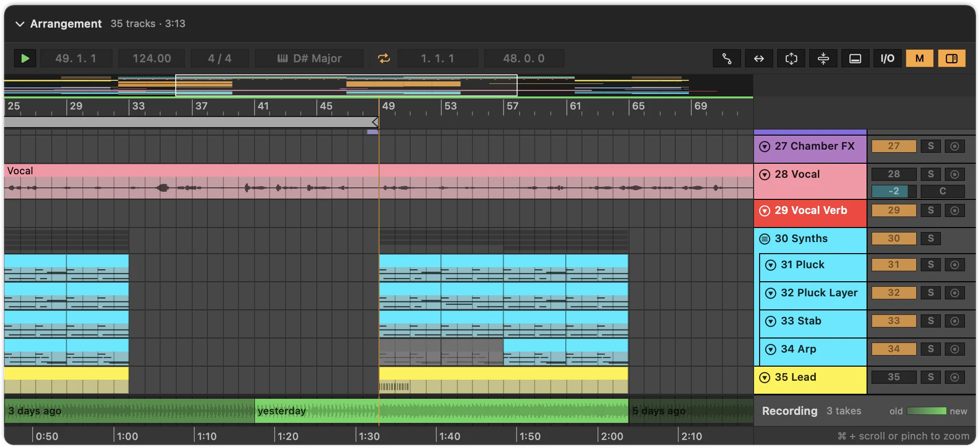Arm the 33 Stab track for recording
980x448 pixels.
pos(955,321)
